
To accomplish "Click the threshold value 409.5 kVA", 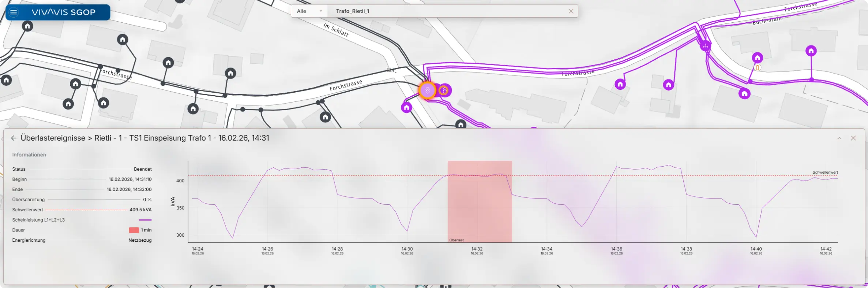I will (x=140, y=210).
